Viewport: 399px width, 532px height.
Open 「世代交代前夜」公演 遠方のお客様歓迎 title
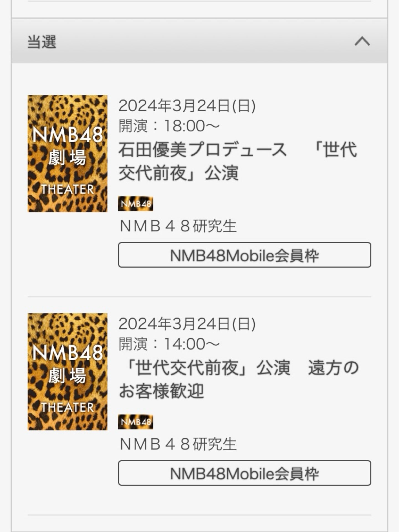click(x=239, y=379)
